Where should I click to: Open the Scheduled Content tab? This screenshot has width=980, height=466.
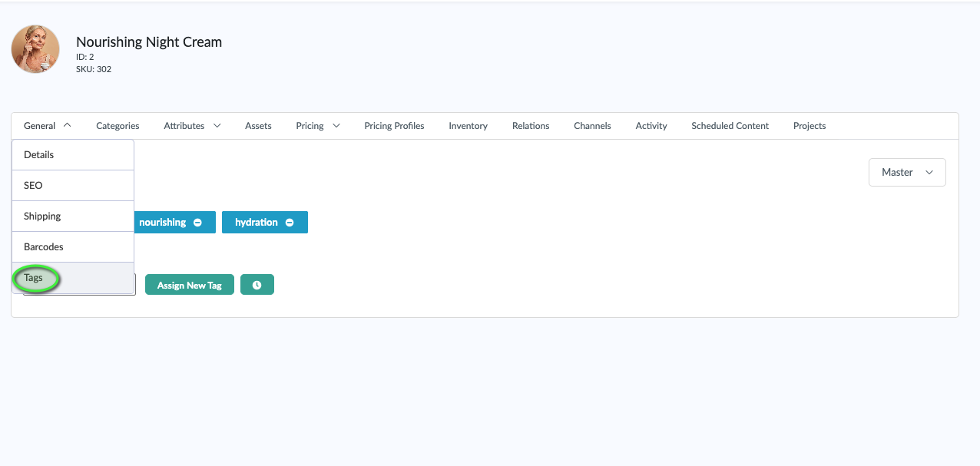[730, 126]
